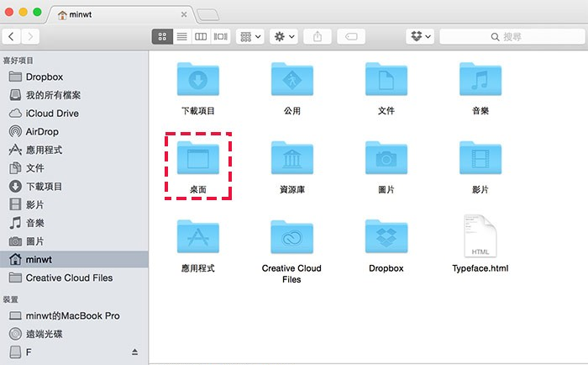Click the 裝置 sidebar section header
This screenshot has height=365, width=588.
coord(10,299)
